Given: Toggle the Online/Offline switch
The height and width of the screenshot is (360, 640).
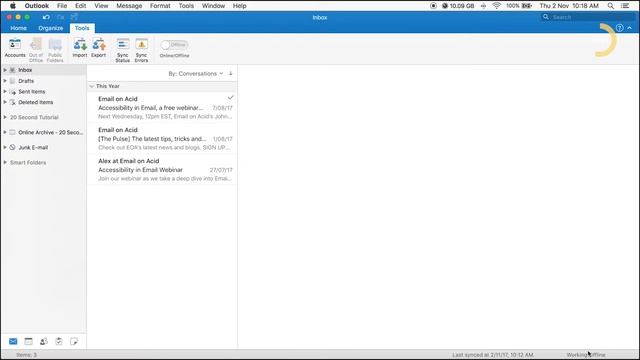Looking at the screenshot, I should pyautogui.click(x=174, y=45).
